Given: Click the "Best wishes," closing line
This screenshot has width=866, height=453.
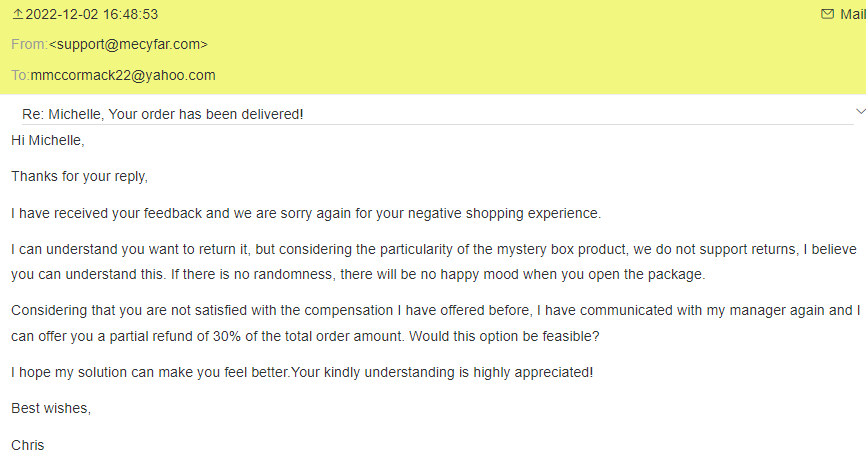Looking at the screenshot, I should pyautogui.click(x=51, y=408).
